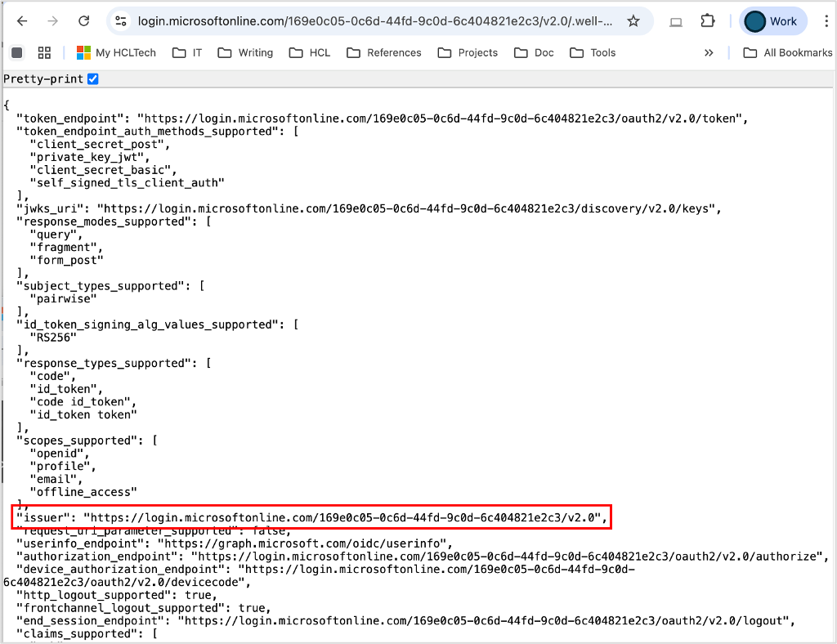837x644 pixels.
Task: Click the dark square icon on bookmarks bar
Action: point(16,52)
